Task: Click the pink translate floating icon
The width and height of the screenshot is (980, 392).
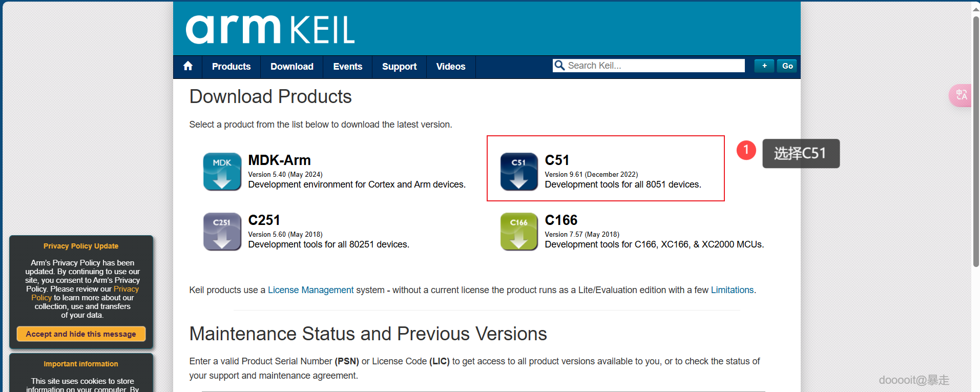Action: pyautogui.click(x=961, y=95)
